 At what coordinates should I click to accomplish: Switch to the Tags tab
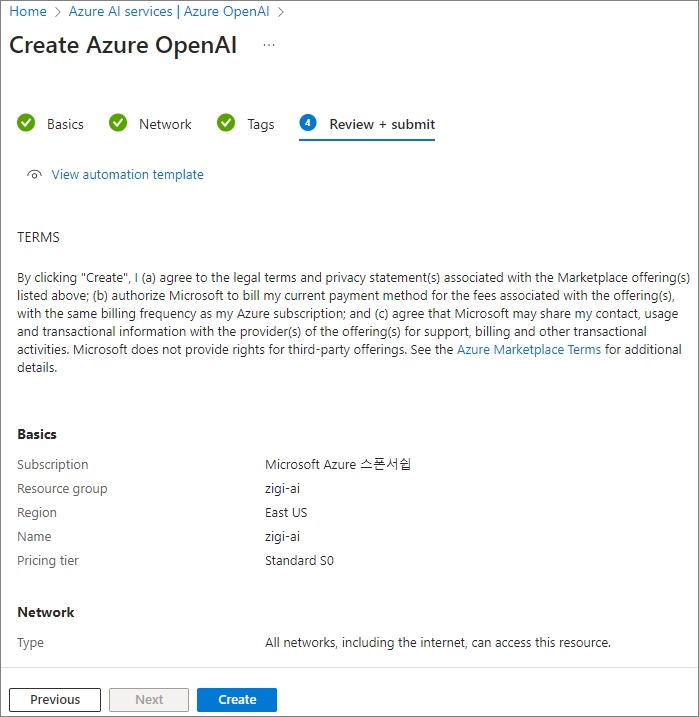(x=261, y=124)
